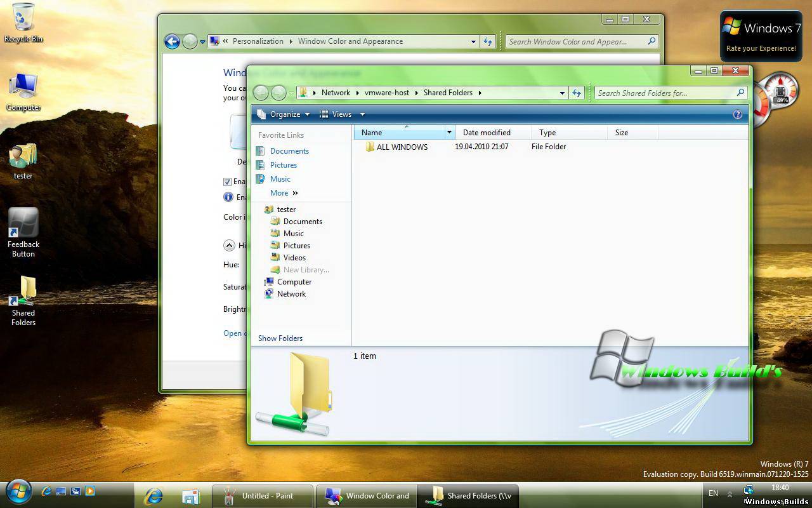Click the help question mark icon
The height and width of the screenshot is (508, 812).
click(738, 114)
